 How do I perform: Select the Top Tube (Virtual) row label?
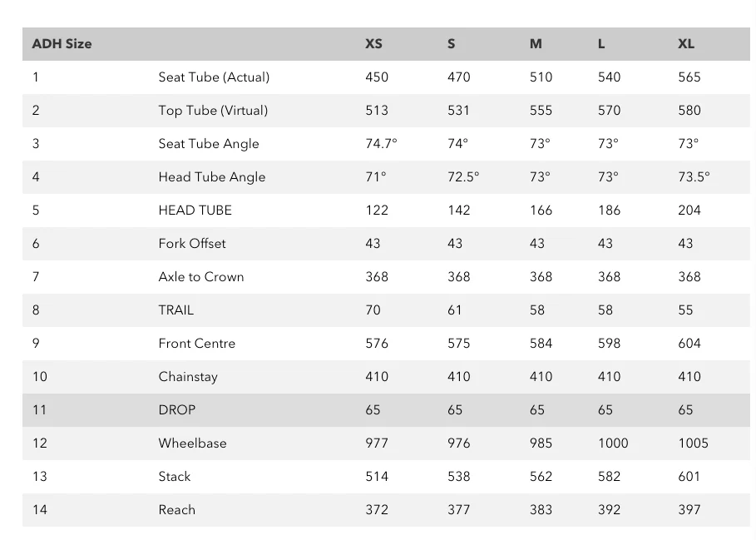point(213,110)
